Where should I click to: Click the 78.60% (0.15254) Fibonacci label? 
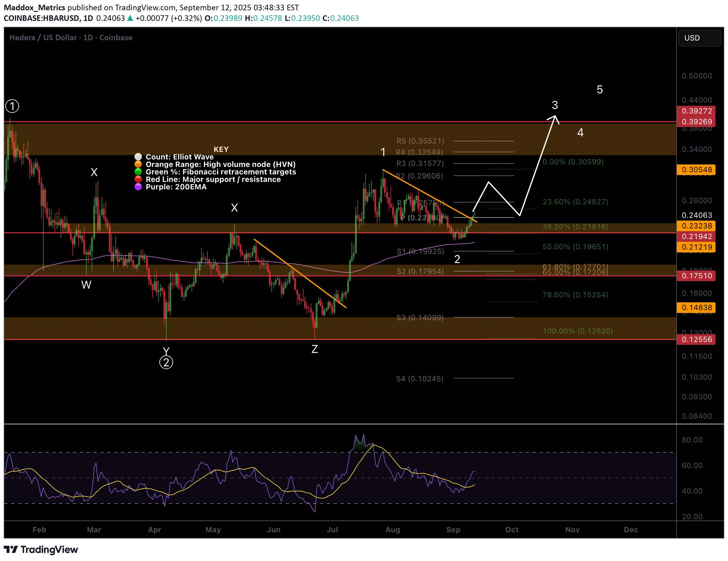(576, 295)
